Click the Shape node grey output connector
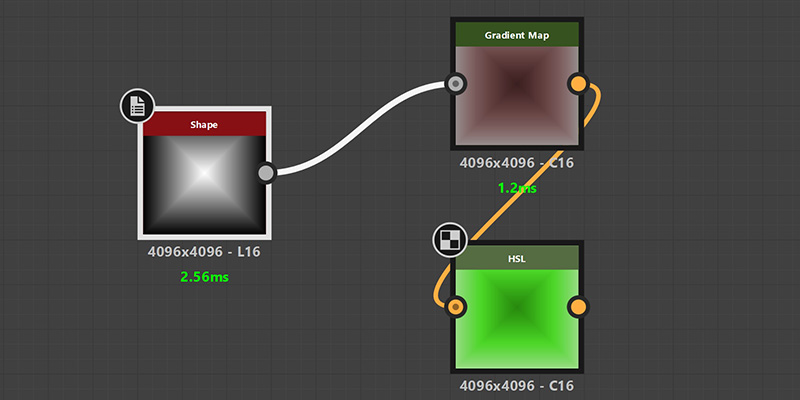 pos(266,173)
